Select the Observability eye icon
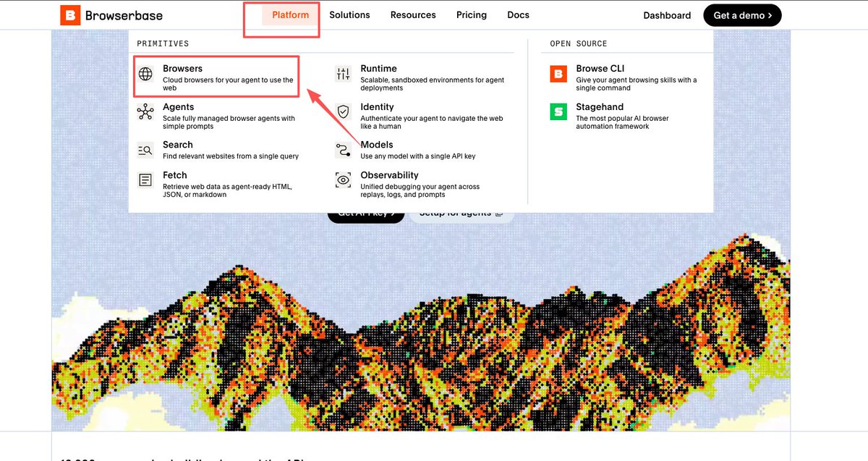The width and height of the screenshot is (868, 461). [x=343, y=180]
